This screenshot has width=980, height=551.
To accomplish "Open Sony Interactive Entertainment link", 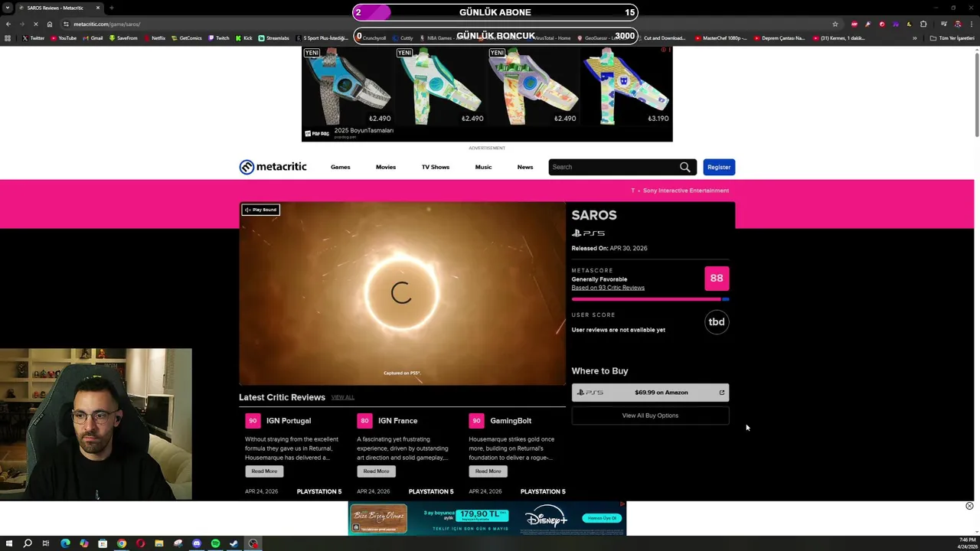I will coord(686,191).
